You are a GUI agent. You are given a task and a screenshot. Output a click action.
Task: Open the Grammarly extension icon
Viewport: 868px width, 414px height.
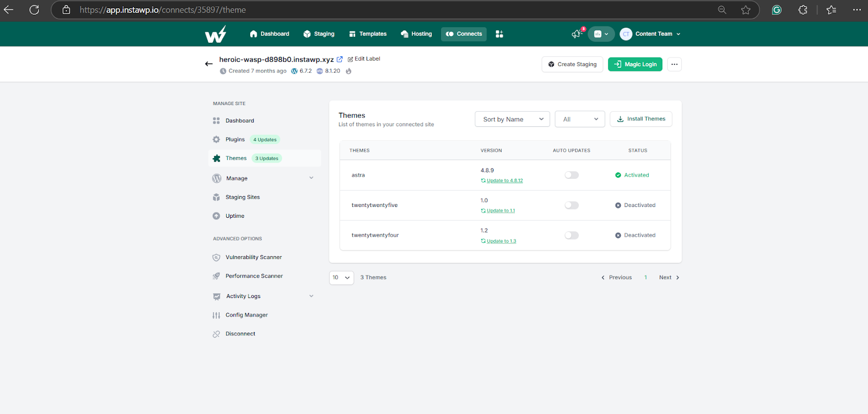[x=777, y=10]
